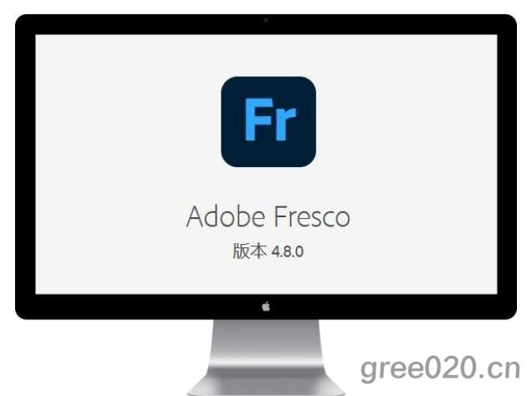Click the webcam dot above the screen

click(266, 20)
